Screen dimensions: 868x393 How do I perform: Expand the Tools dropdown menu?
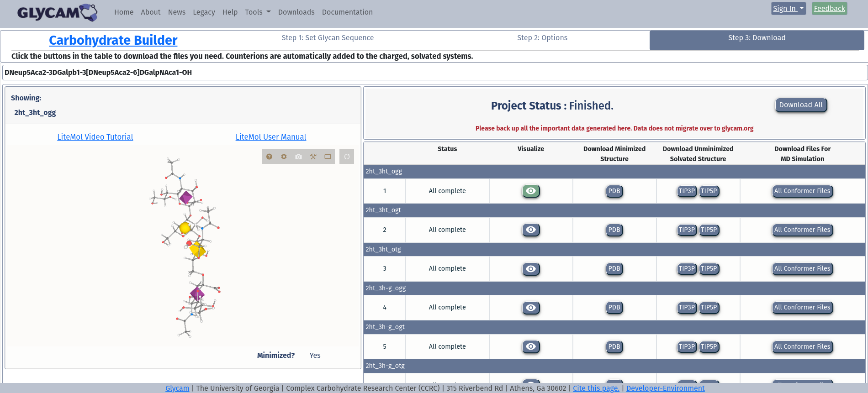click(258, 12)
